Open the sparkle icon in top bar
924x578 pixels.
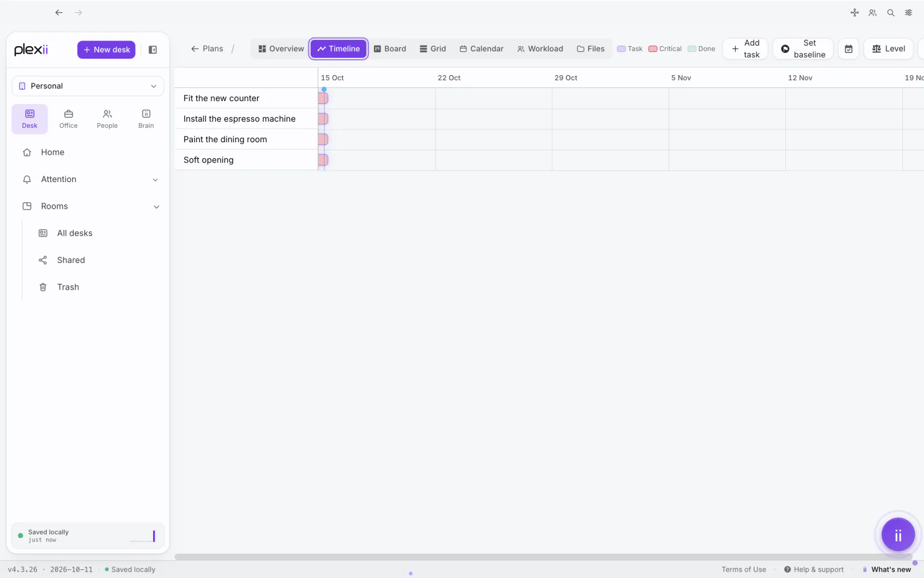[x=855, y=13]
